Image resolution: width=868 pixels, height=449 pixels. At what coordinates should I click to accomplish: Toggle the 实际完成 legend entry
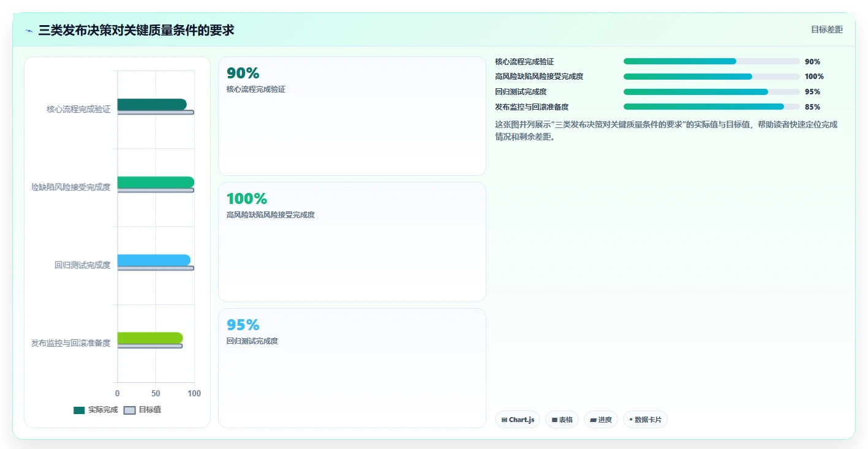[96, 410]
